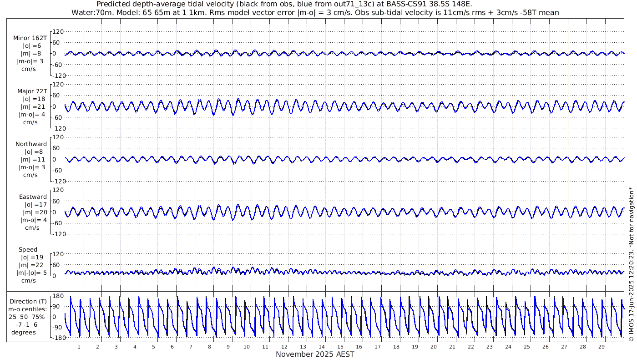The image size is (637, 364).
Task: Click the 'degrees' unit label in Direction panel
Action: [24, 333]
